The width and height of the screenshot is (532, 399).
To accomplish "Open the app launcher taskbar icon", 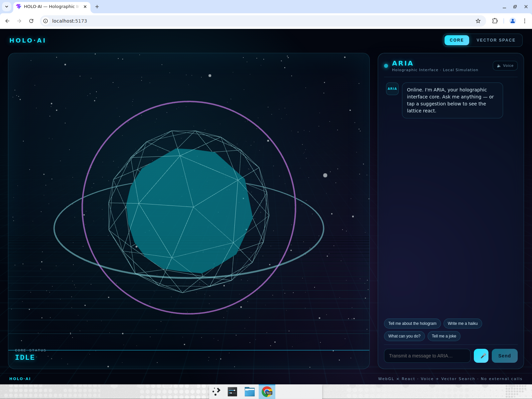I will point(216,392).
